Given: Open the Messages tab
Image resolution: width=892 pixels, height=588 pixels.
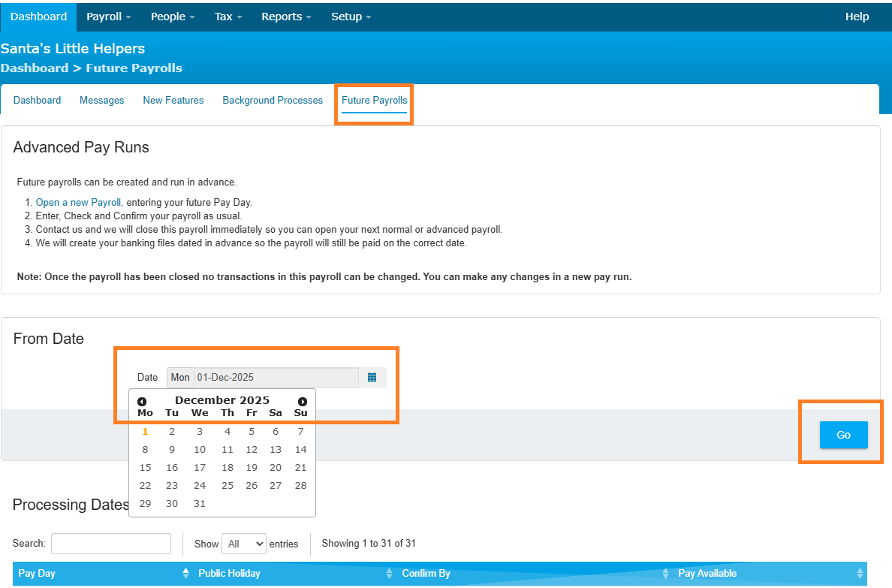Looking at the screenshot, I should point(102,100).
